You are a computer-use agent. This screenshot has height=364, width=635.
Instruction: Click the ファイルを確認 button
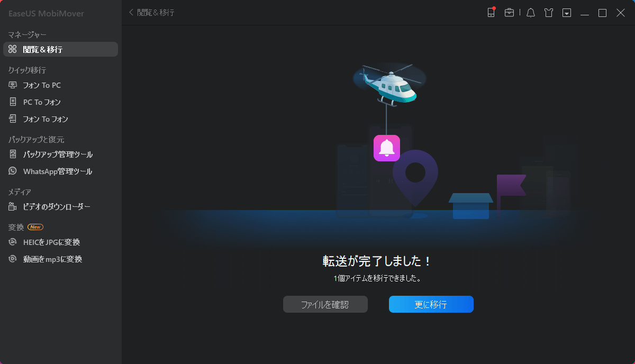point(325,304)
